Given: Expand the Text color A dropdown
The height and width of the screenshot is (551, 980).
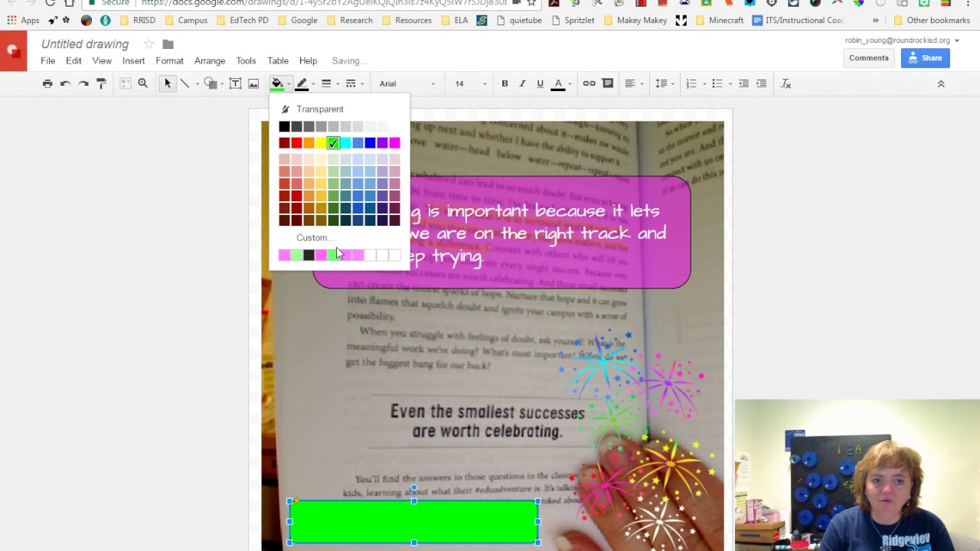Looking at the screenshot, I should [x=570, y=83].
